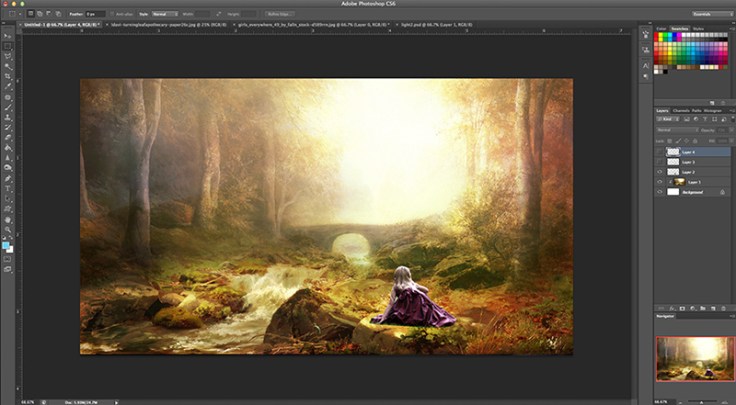Hide the Background layer visibility
This screenshot has width=736, height=405.
coord(658,193)
